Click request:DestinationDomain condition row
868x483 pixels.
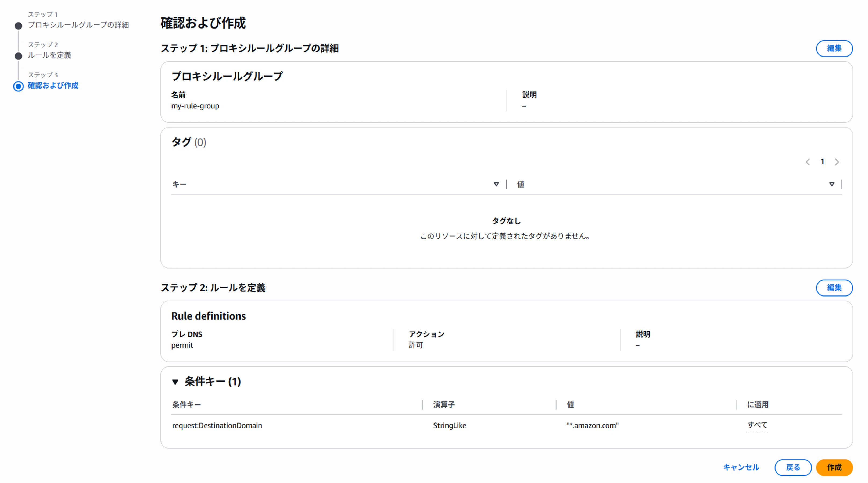point(217,426)
